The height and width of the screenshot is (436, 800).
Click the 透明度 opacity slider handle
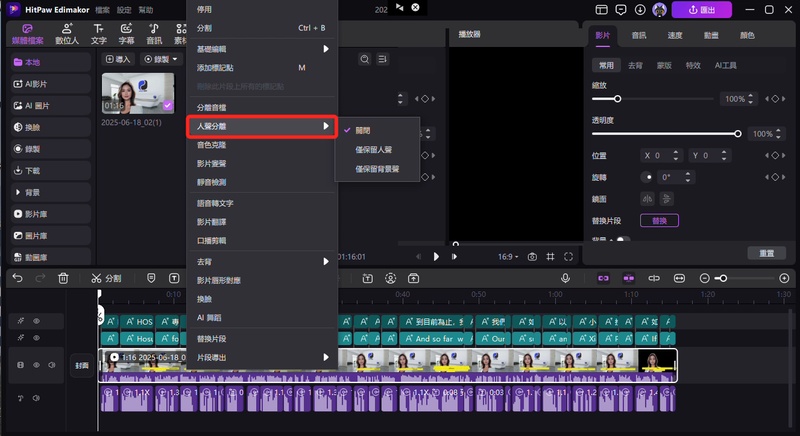pyautogui.click(x=738, y=133)
